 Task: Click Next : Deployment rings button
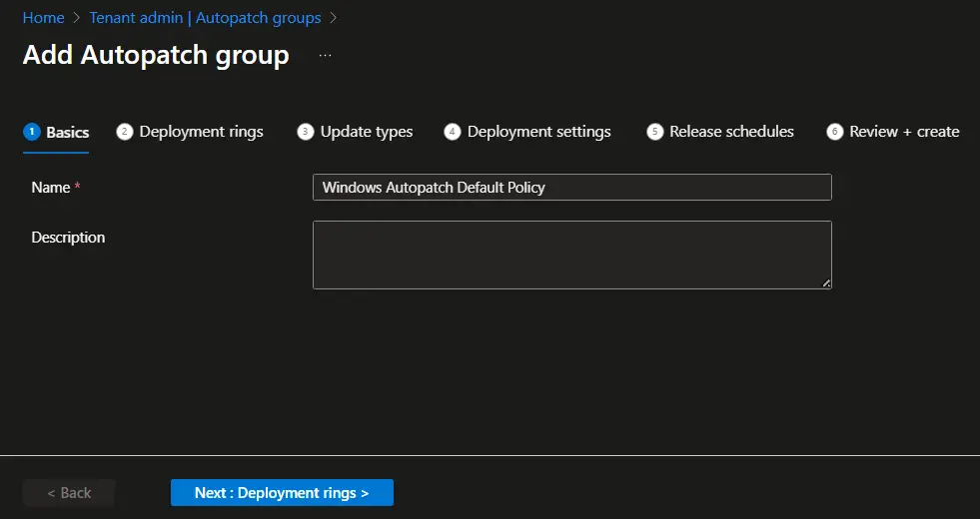click(282, 493)
